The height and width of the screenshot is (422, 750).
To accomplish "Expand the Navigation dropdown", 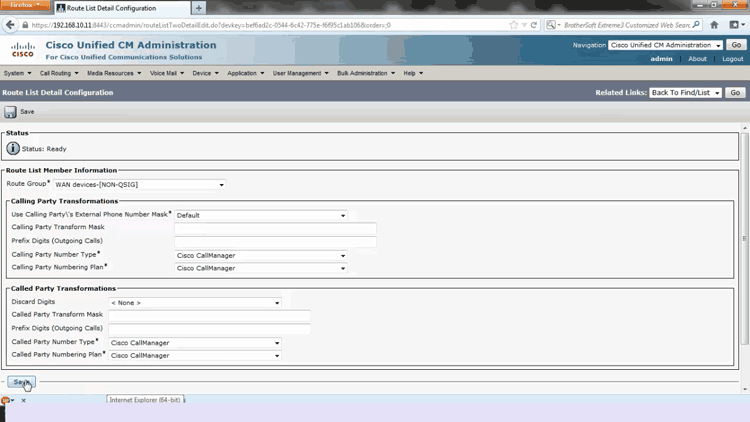I will pyautogui.click(x=665, y=45).
